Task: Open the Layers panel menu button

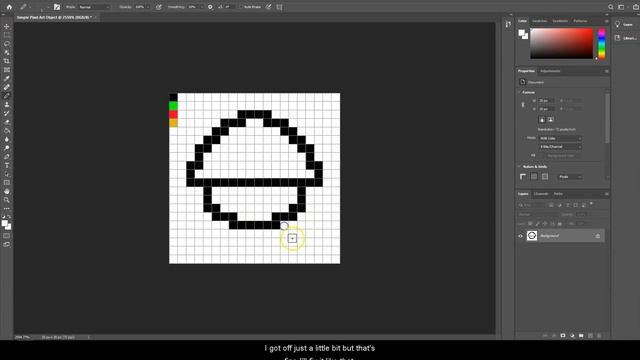Action: point(607,194)
